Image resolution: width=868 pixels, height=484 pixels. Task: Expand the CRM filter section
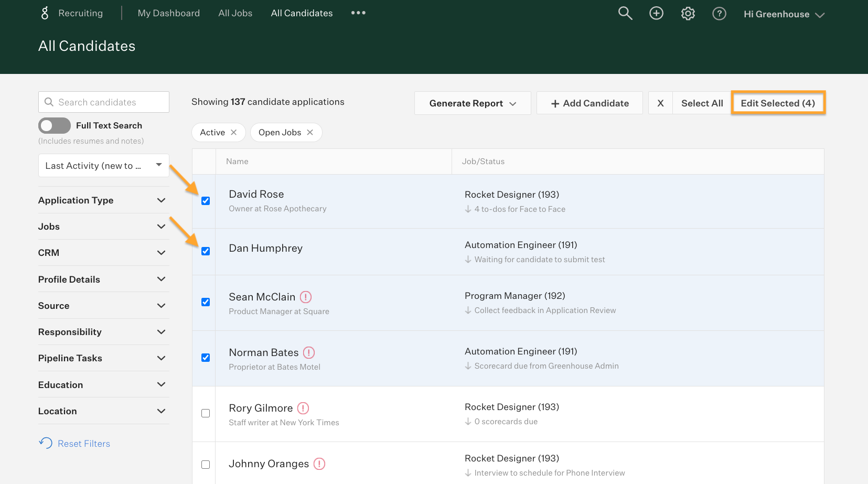click(x=104, y=253)
